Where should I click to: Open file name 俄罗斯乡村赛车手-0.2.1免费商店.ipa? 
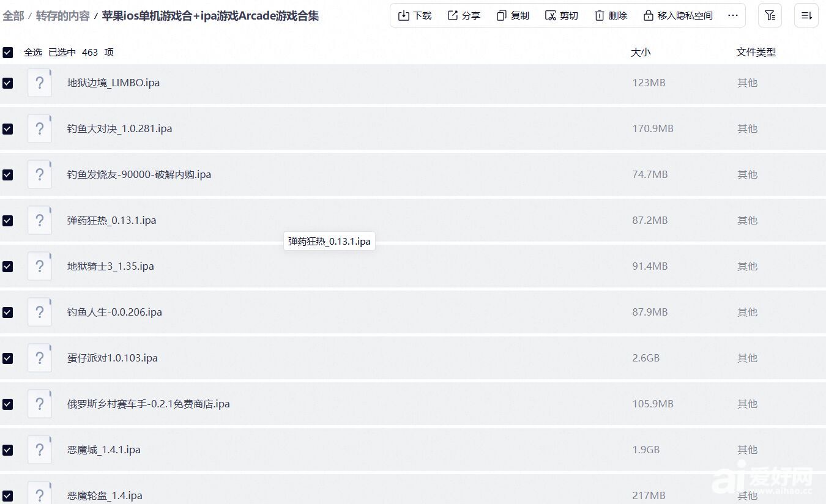pos(149,404)
